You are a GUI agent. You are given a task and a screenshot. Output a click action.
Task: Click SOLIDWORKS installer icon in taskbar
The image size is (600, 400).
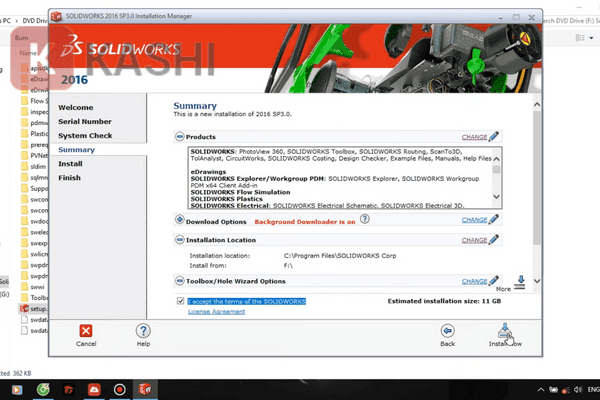(145, 390)
